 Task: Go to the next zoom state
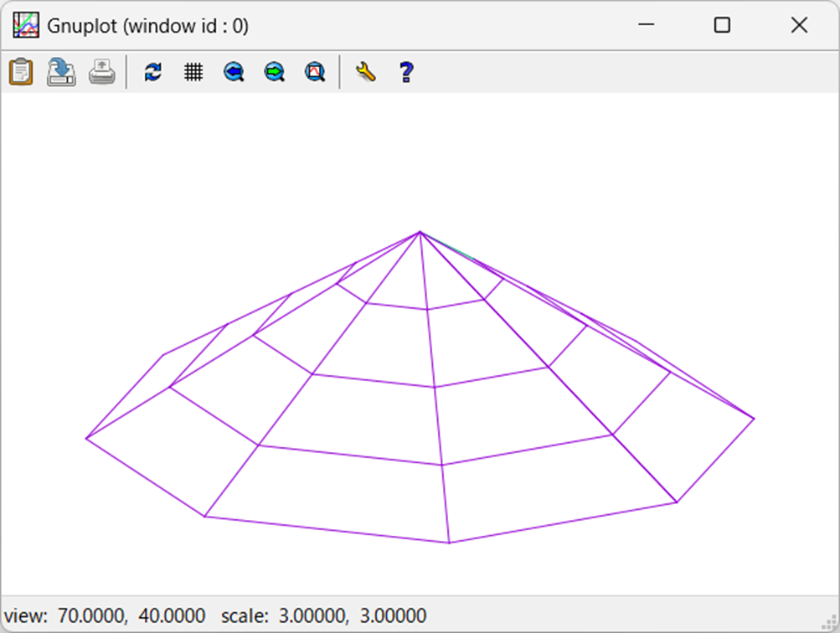pos(273,72)
